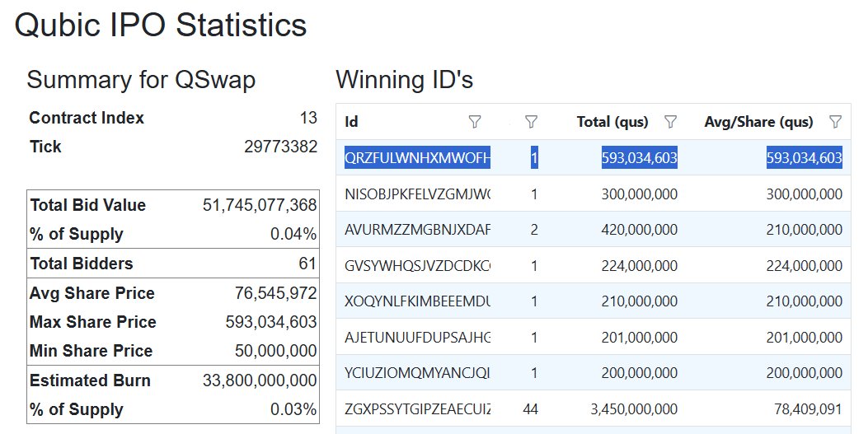Click the 0.04% of supply value
Image resolution: width=868 pixels, height=434 pixels.
(293, 234)
